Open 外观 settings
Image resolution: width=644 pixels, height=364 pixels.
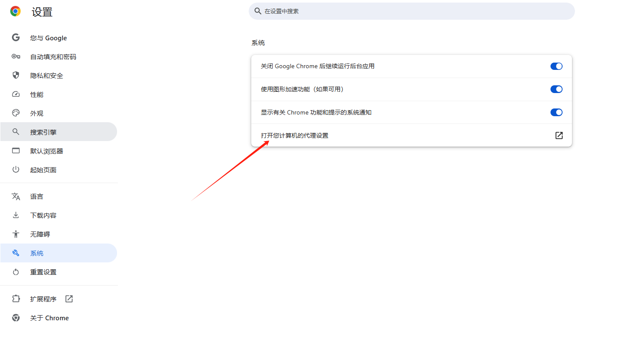tap(59, 113)
